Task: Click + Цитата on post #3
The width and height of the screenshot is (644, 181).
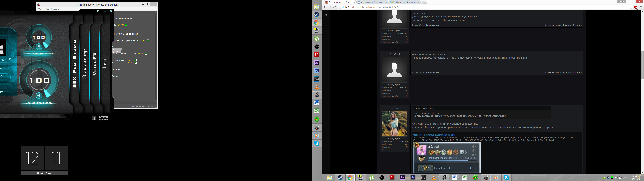Action: pos(567,25)
